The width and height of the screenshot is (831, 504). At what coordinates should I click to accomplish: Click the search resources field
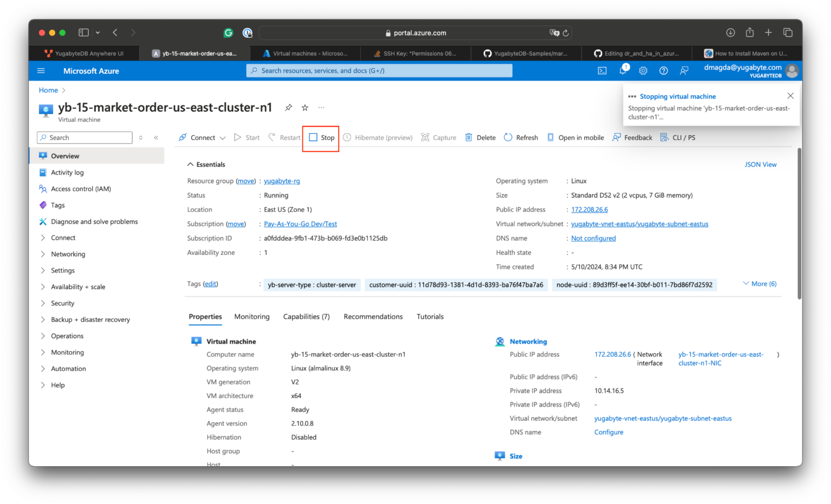pos(379,70)
